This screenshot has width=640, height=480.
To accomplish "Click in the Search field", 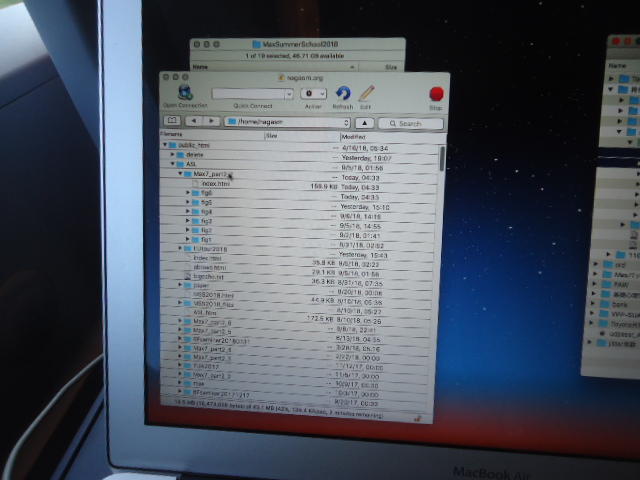I will click(x=411, y=124).
